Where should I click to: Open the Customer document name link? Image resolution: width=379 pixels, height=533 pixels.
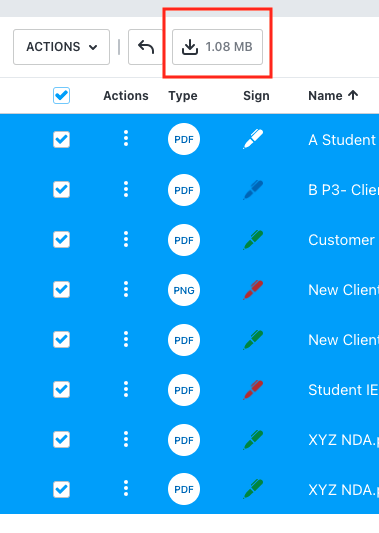[342, 240]
